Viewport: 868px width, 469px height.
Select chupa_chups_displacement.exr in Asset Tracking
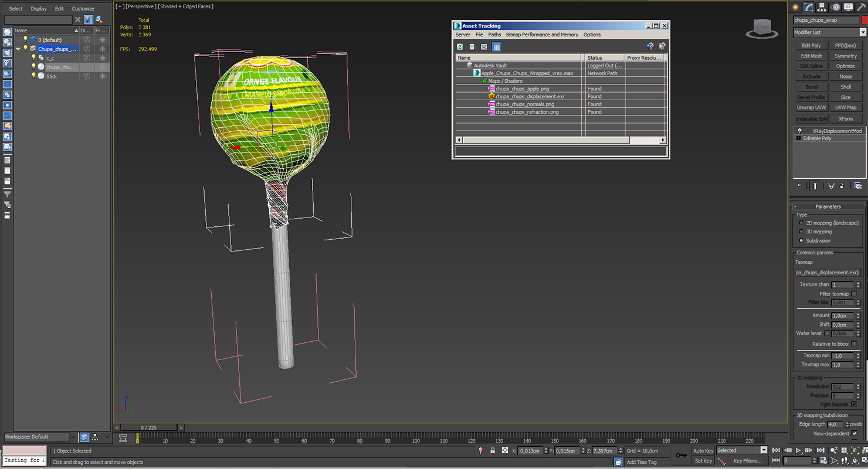(x=530, y=96)
